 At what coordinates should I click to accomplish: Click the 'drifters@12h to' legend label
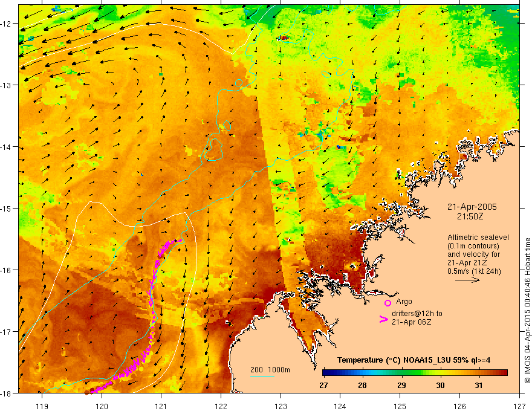[417, 314]
